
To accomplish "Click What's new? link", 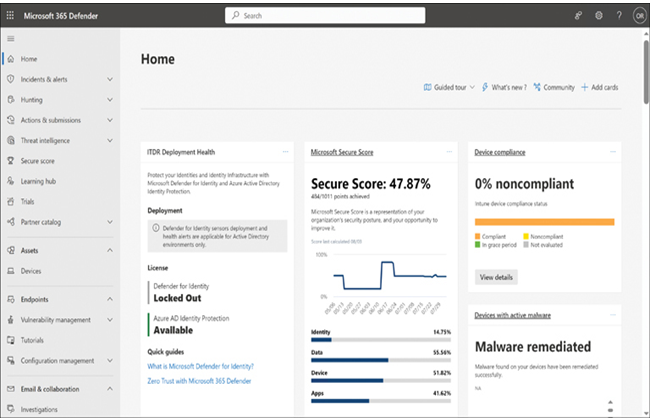I will point(504,87).
